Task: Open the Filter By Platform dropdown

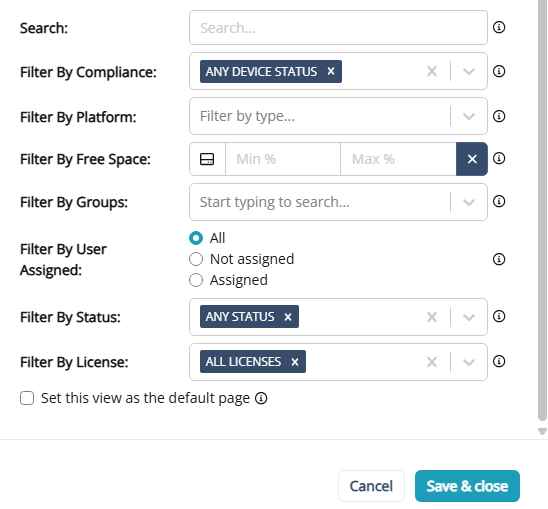Action: (x=469, y=116)
